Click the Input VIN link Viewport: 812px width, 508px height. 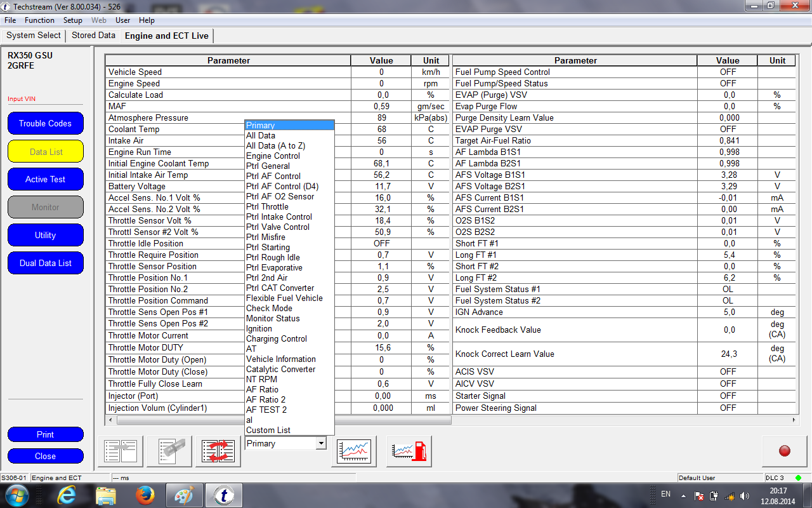tap(22, 99)
